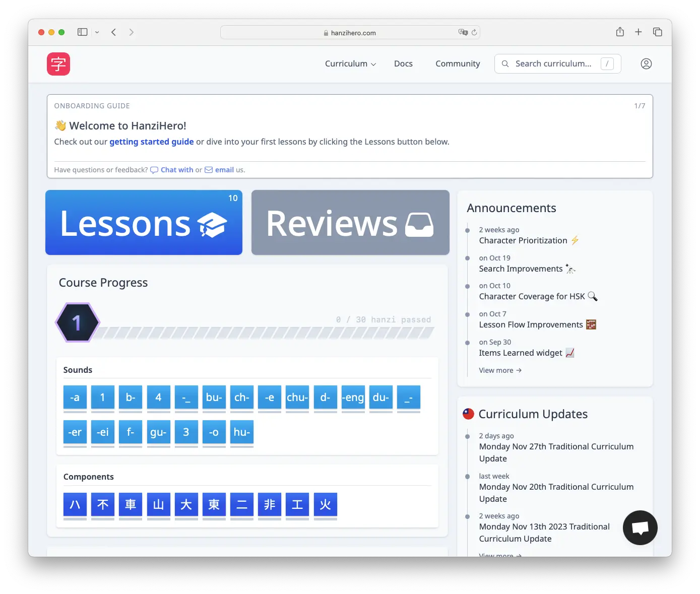This screenshot has width=700, height=594.
Task: Open the tone 4 sound tile
Action: point(159,398)
